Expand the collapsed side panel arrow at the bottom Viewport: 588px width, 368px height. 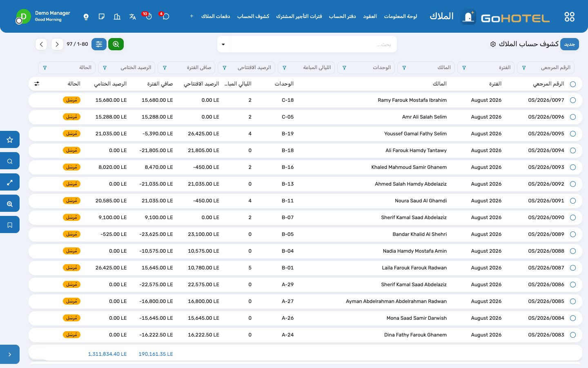click(10, 355)
